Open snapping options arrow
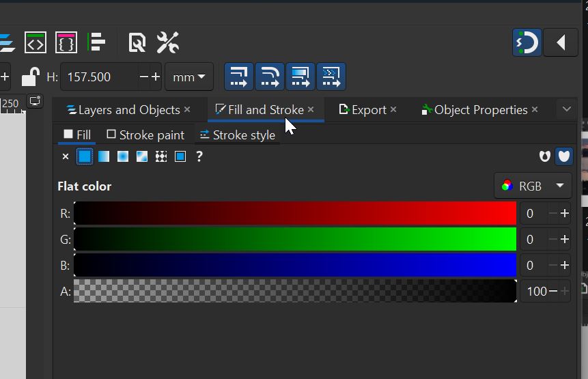 click(561, 42)
